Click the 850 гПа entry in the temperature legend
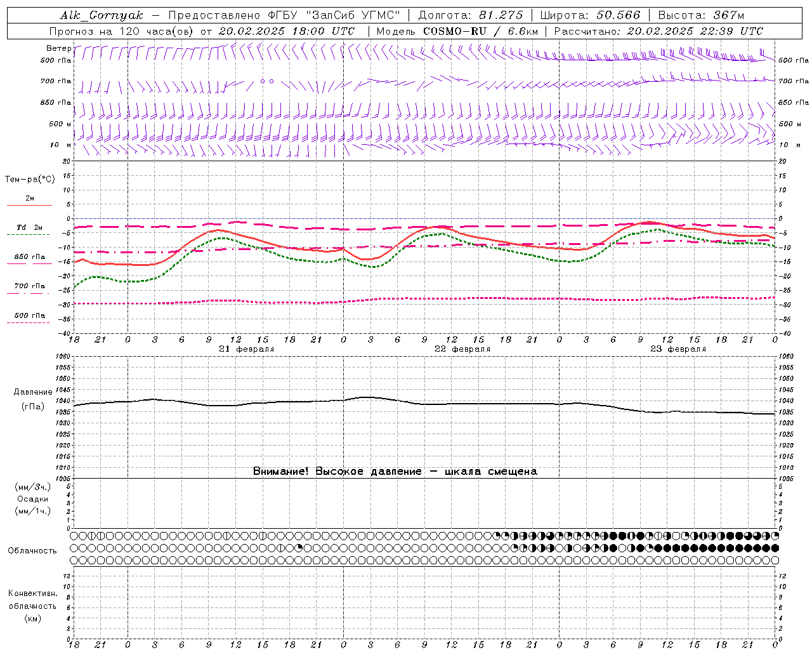This screenshot has height=650, width=812. [x=29, y=257]
